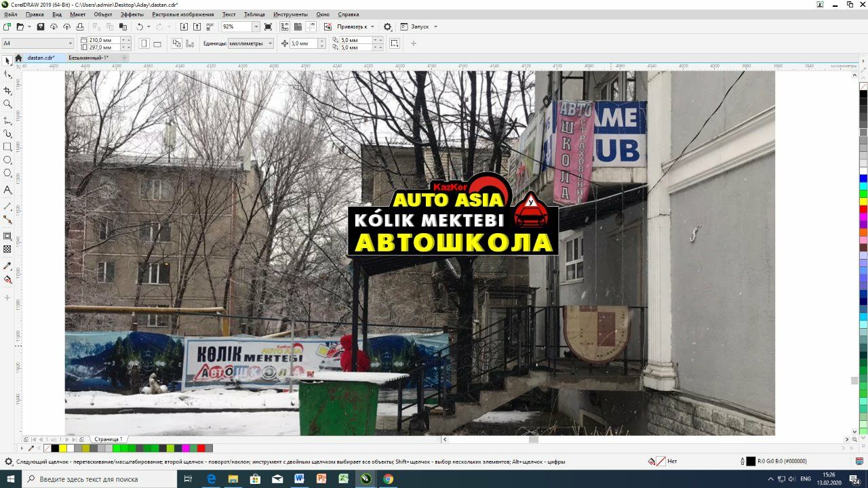Open Microsoft Word from the taskbar
Image resolution: width=868 pixels, height=488 pixels.
[x=299, y=479]
